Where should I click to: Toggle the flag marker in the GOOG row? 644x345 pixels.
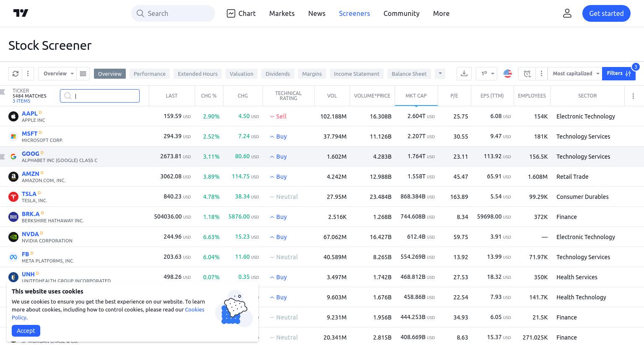click(3, 157)
